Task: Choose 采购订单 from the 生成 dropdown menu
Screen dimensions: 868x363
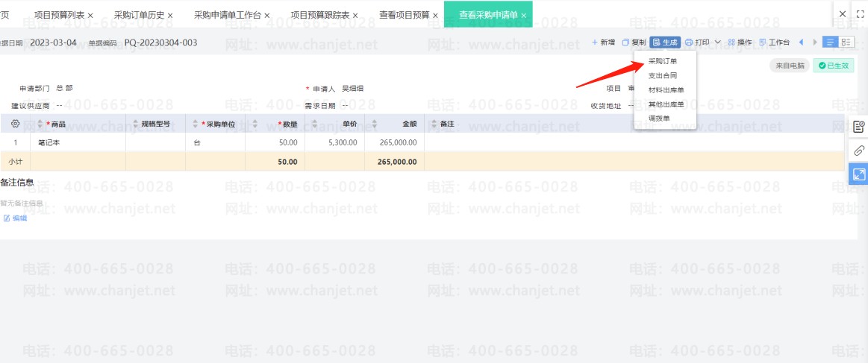Action: (x=663, y=61)
